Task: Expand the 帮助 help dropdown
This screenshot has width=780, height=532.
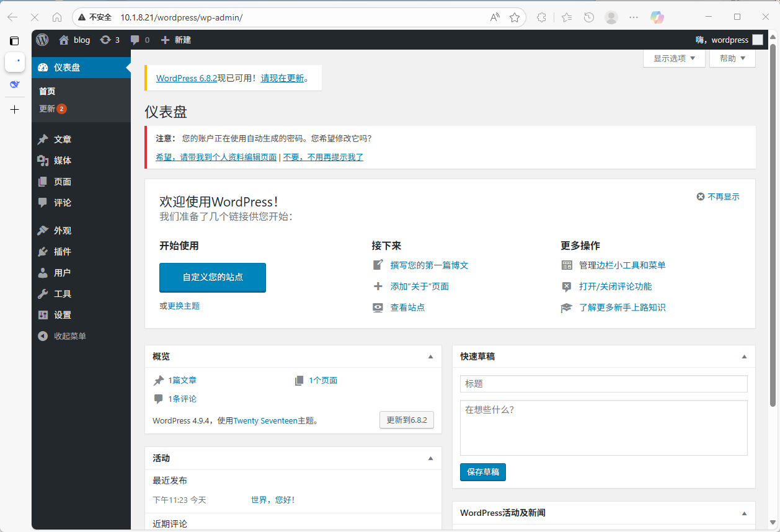Action: tap(733, 58)
